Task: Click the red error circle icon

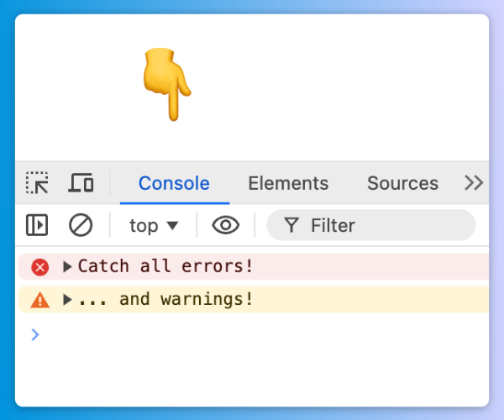Action: 40,267
